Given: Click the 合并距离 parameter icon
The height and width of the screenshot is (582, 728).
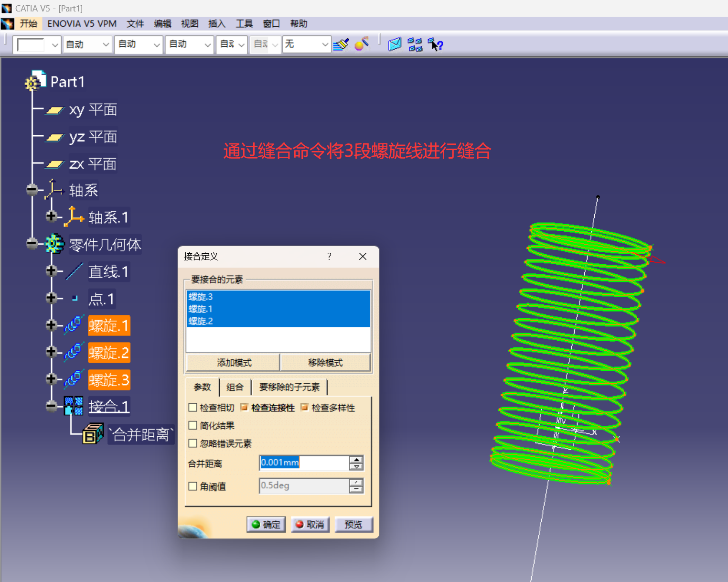Looking at the screenshot, I should click(x=93, y=434).
